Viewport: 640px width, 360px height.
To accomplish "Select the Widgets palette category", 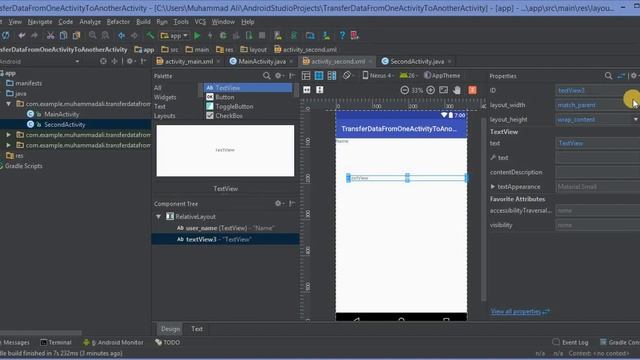I will click(x=165, y=97).
